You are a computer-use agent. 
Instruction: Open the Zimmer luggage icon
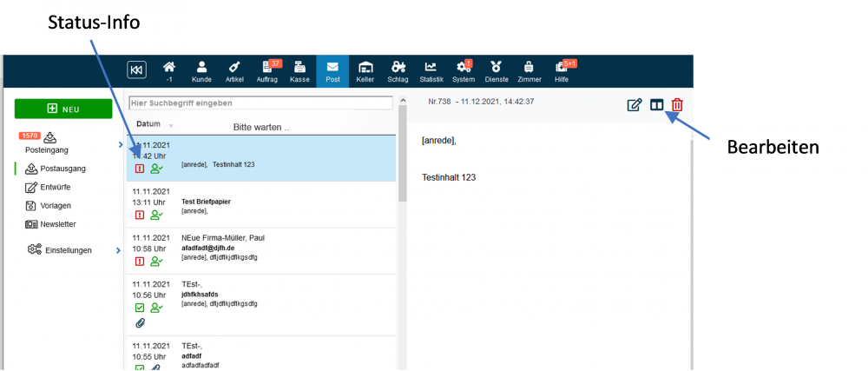click(529, 71)
